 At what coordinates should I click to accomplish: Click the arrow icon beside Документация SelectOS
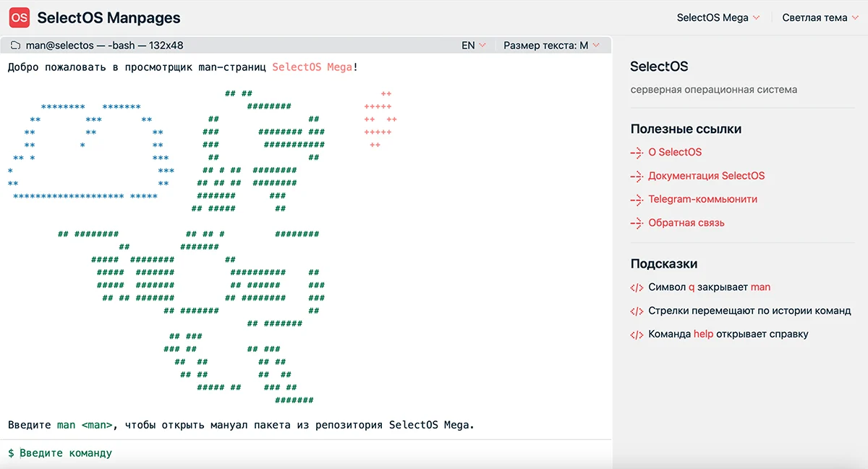(636, 176)
